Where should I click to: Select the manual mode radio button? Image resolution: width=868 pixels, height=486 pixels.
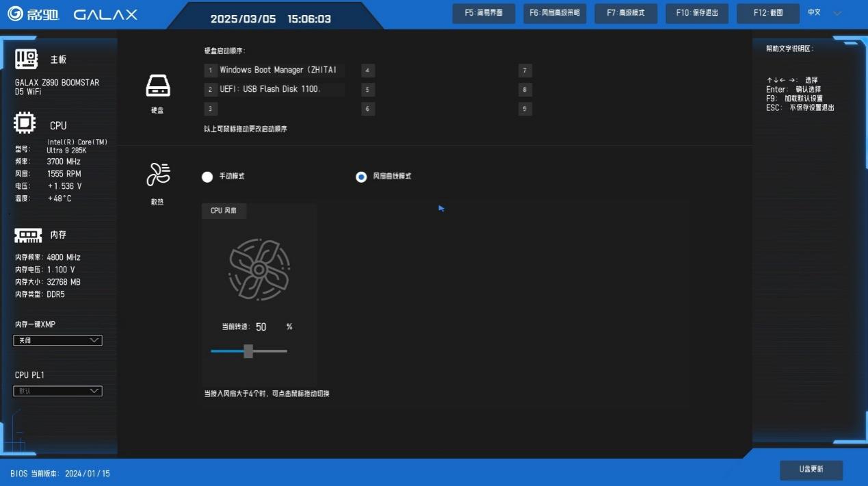click(x=207, y=177)
